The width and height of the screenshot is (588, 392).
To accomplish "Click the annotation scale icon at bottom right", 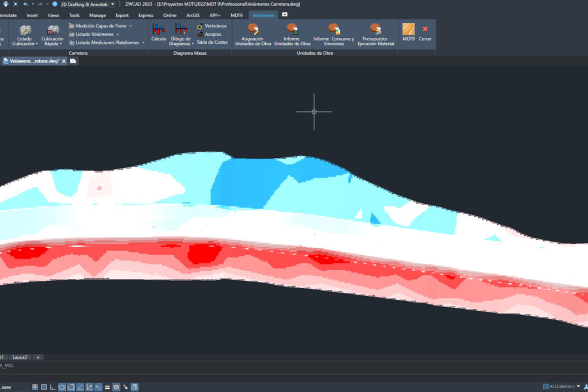I will click(x=586, y=386).
